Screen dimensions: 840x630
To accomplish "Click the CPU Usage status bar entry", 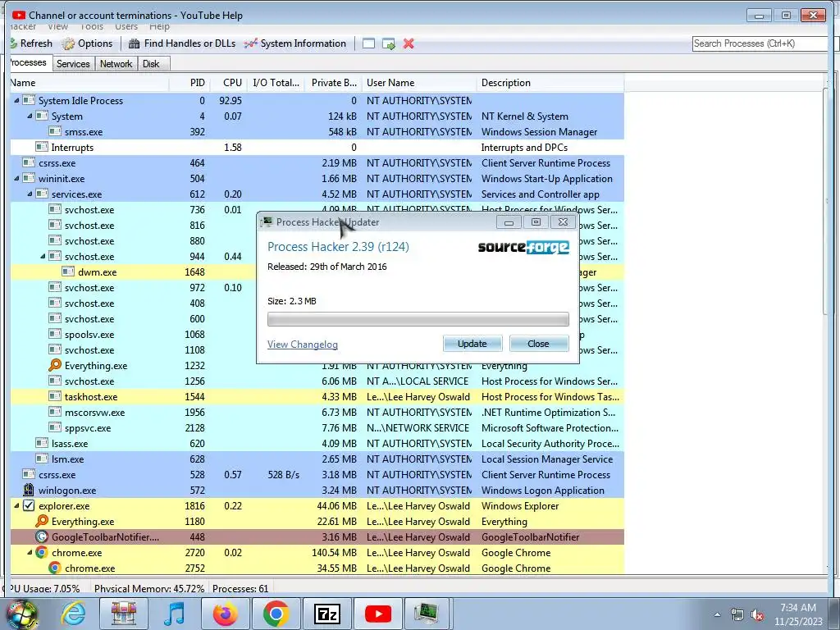I will point(45,588).
